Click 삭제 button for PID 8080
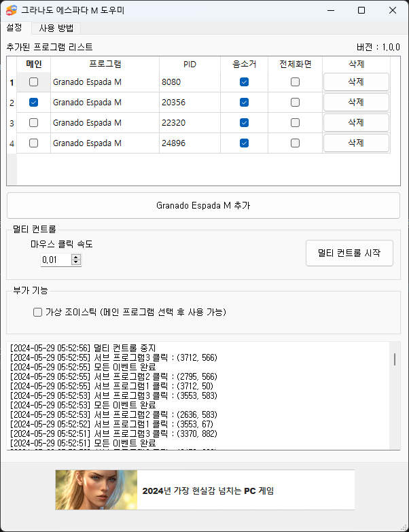 click(x=356, y=82)
